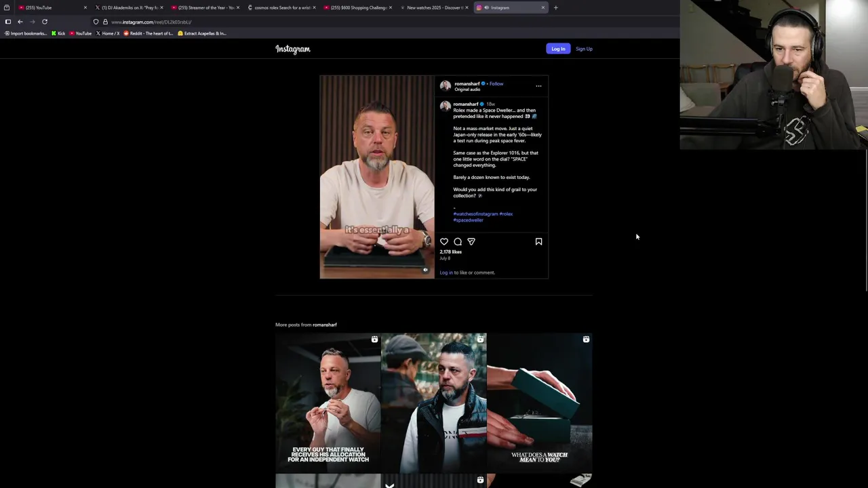The width and height of the screenshot is (868, 488).
Task: Click the romansharf link in More posts heading
Action: coord(325,325)
